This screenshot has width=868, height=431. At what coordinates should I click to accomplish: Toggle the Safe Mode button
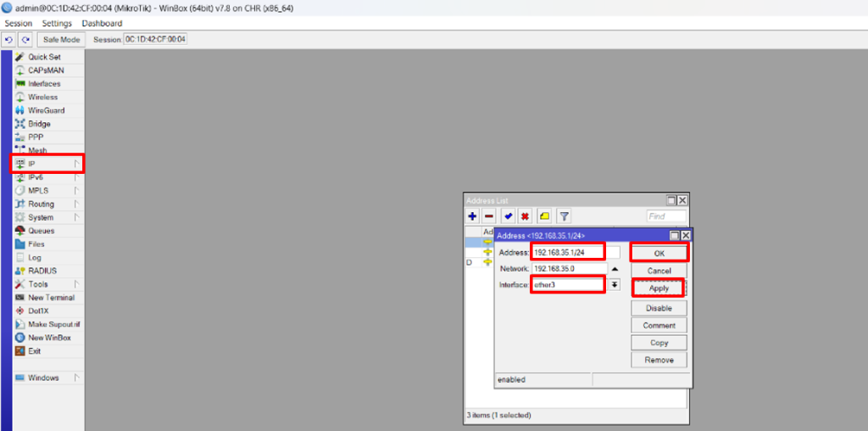point(61,39)
